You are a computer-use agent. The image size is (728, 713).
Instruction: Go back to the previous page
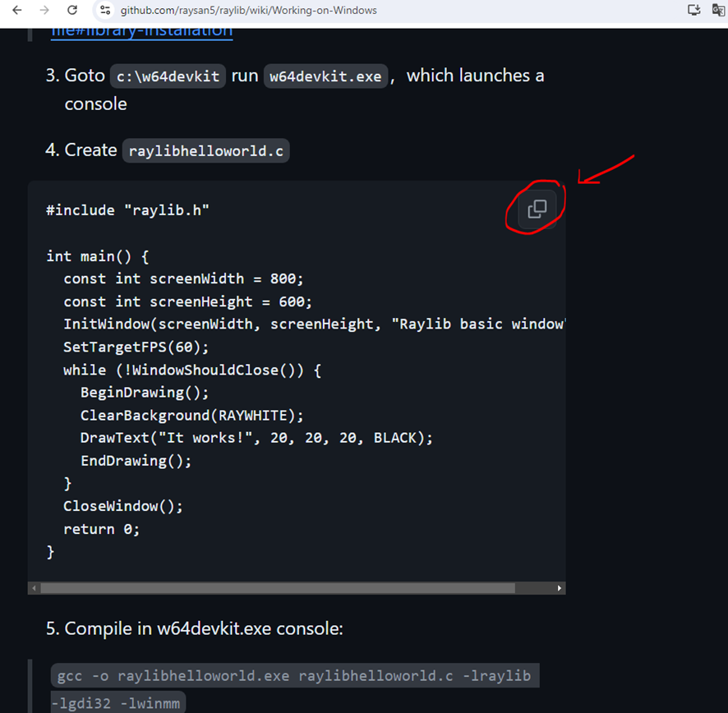16,11
